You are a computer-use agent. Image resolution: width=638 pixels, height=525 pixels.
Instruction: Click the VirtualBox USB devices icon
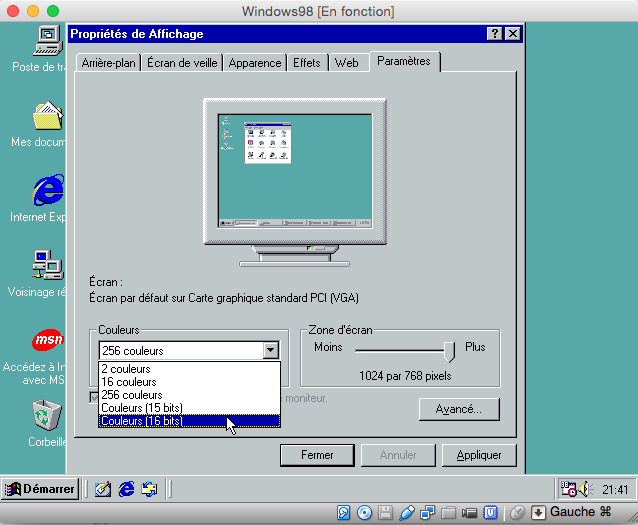pos(406,512)
